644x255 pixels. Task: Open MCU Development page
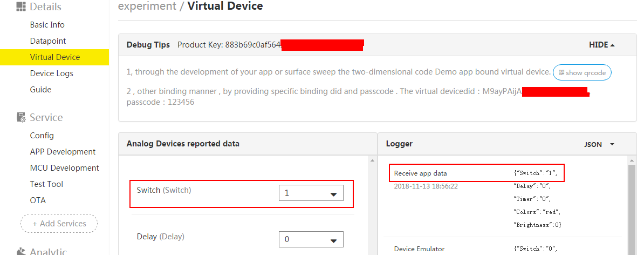tap(65, 168)
